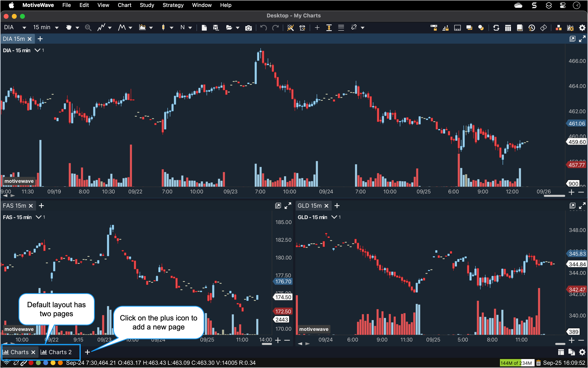
Task: Add a new page with bottom plus
Action: [87, 352]
